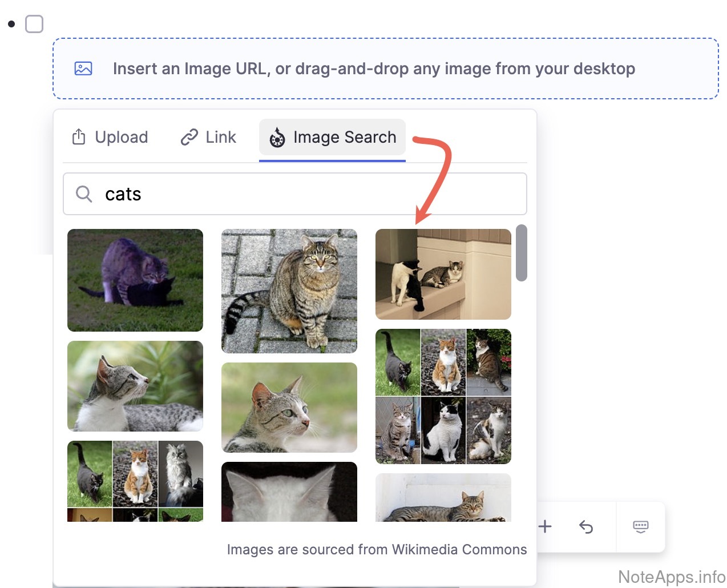Choose the tabby cat on pavement image
Screen dimensions: 727x588
coord(289,291)
